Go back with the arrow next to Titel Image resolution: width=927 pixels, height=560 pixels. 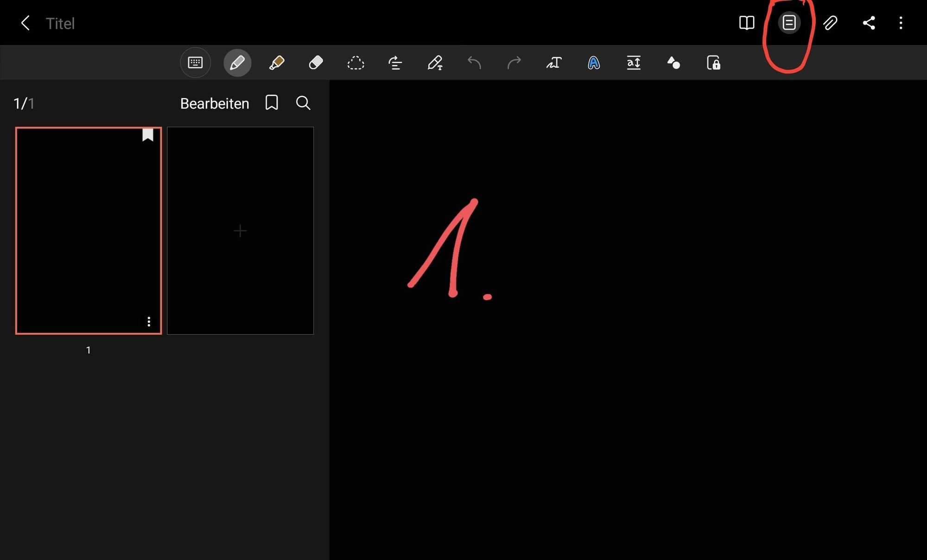pos(25,23)
